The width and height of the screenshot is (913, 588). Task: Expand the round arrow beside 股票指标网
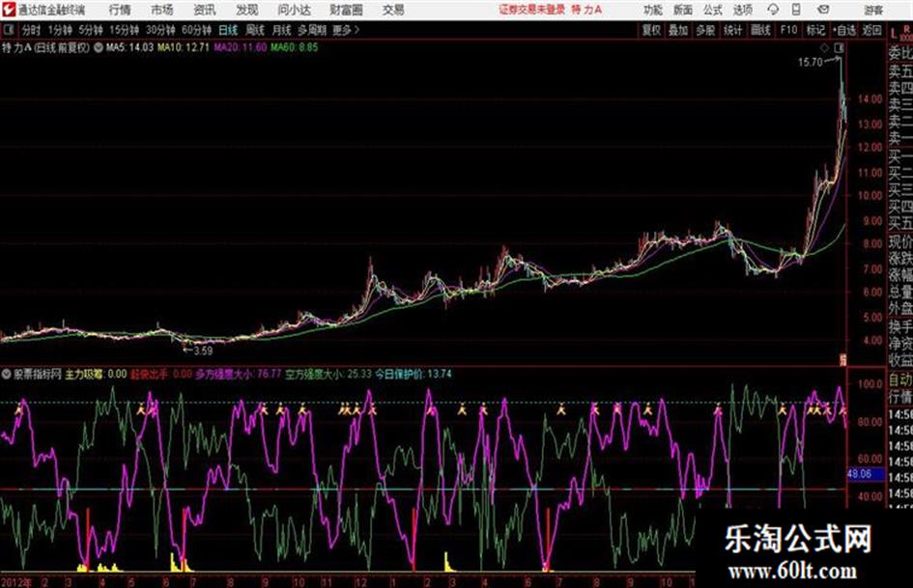tap(7, 374)
